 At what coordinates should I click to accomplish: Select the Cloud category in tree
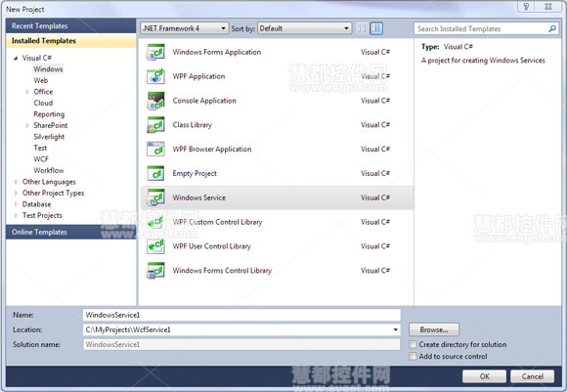point(43,103)
